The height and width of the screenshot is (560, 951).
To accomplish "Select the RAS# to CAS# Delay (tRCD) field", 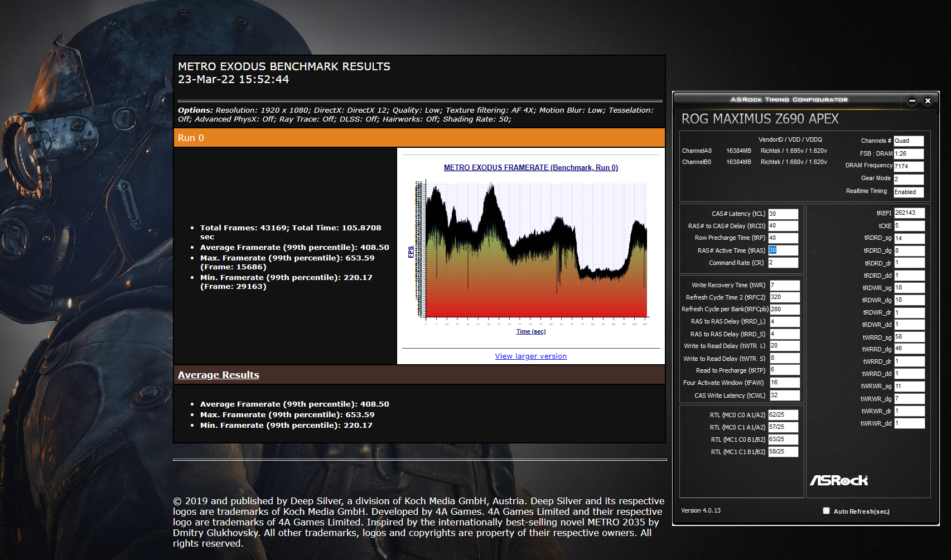I will tap(783, 226).
